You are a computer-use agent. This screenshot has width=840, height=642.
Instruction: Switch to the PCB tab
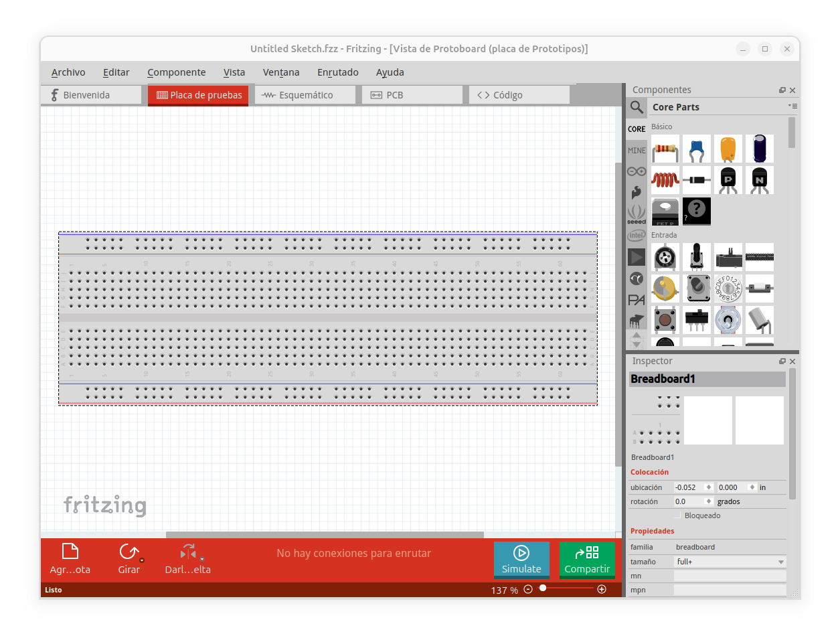pyautogui.click(x=412, y=95)
